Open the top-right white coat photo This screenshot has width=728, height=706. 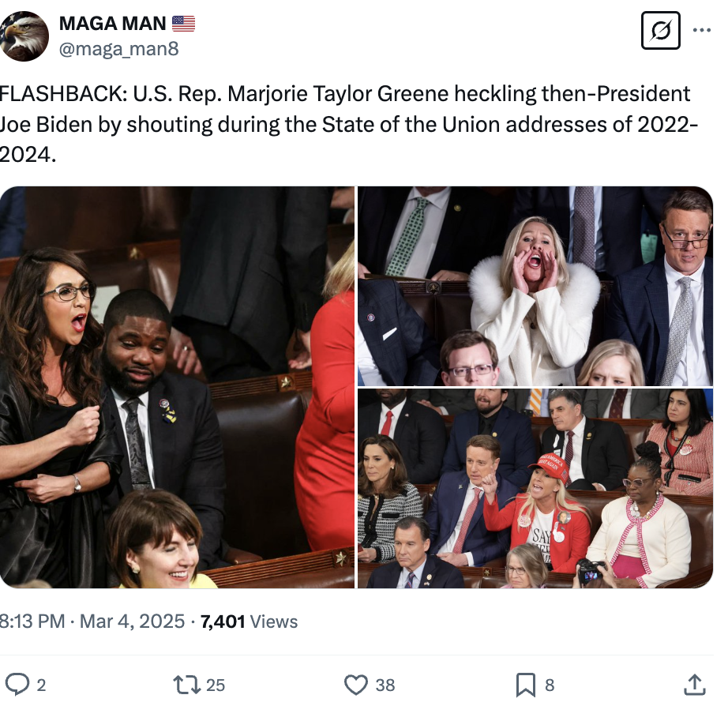tap(535, 286)
